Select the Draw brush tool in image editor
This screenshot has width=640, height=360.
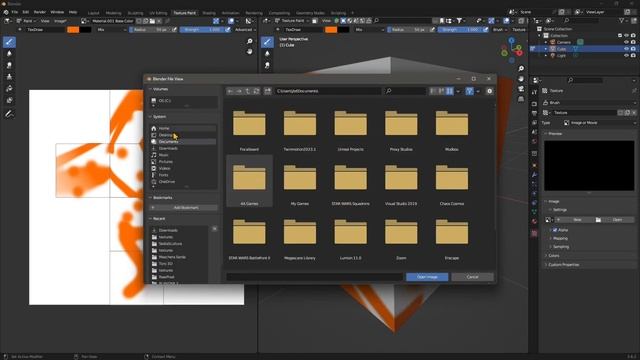pos(9,42)
